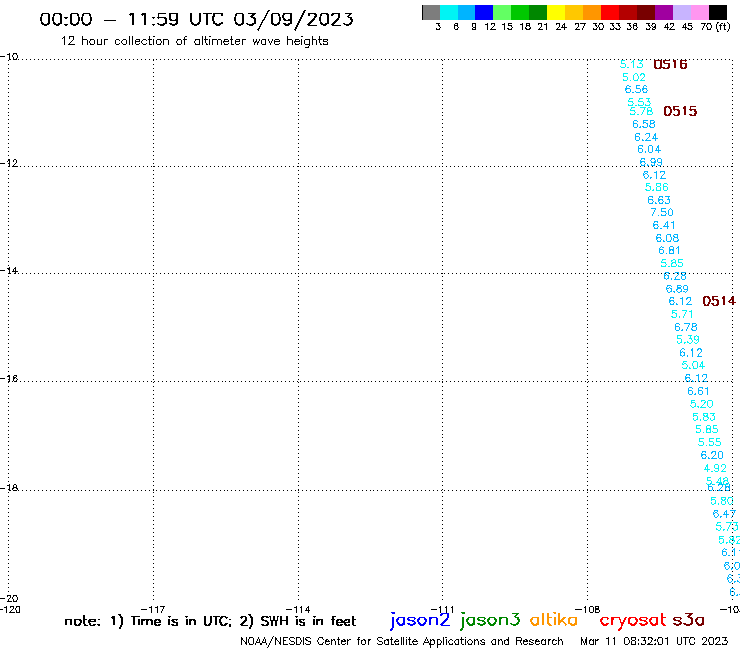
Task: Click the 5.55 wave height value
Action: [x=709, y=443]
